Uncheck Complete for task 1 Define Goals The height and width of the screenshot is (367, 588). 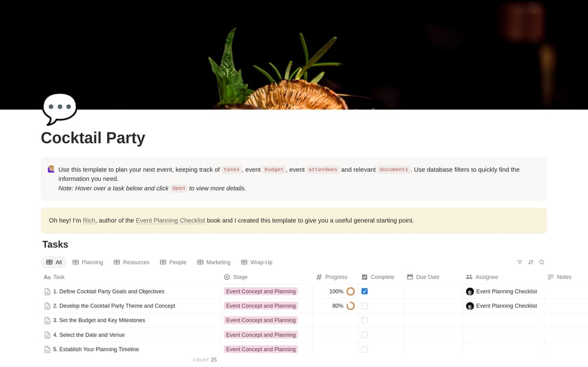(364, 291)
